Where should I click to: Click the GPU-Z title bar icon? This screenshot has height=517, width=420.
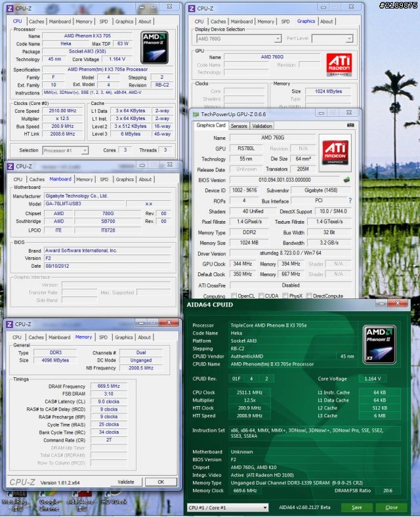click(196, 114)
